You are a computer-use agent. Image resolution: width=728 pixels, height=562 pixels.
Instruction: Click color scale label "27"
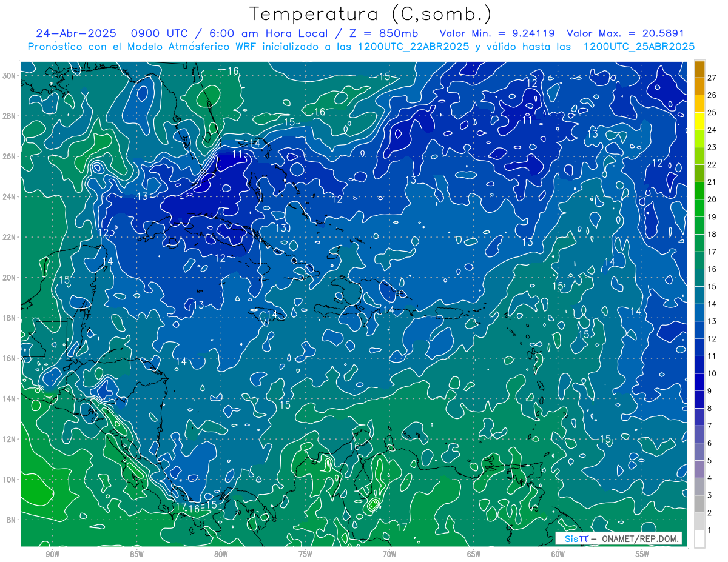pyautogui.click(x=712, y=77)
